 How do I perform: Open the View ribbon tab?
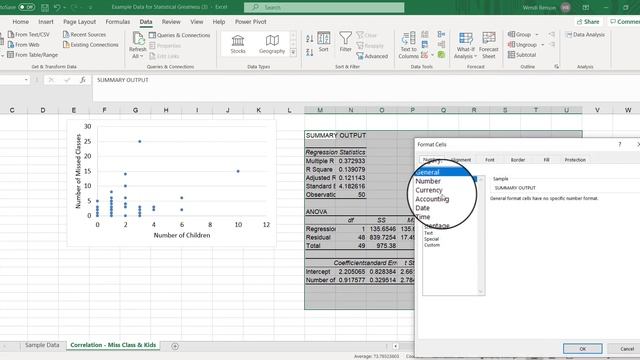pyautogui.click(x=196, y=22)
